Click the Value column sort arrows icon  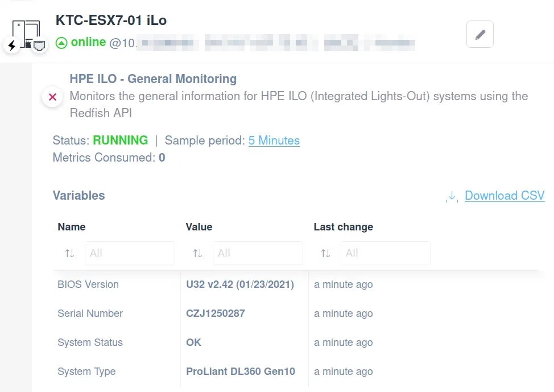pyautogui.click(x=197, y=253)
